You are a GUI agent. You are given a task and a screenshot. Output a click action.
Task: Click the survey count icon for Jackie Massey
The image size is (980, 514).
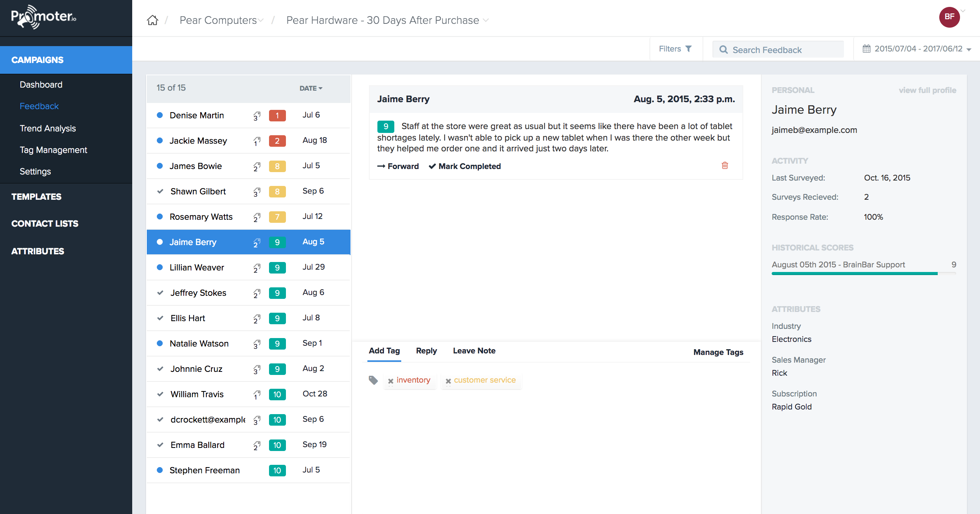point(257,141)
